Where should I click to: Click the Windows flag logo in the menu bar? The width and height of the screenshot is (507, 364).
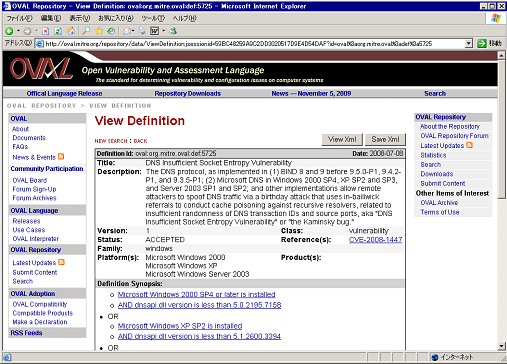tap(496, 18)
